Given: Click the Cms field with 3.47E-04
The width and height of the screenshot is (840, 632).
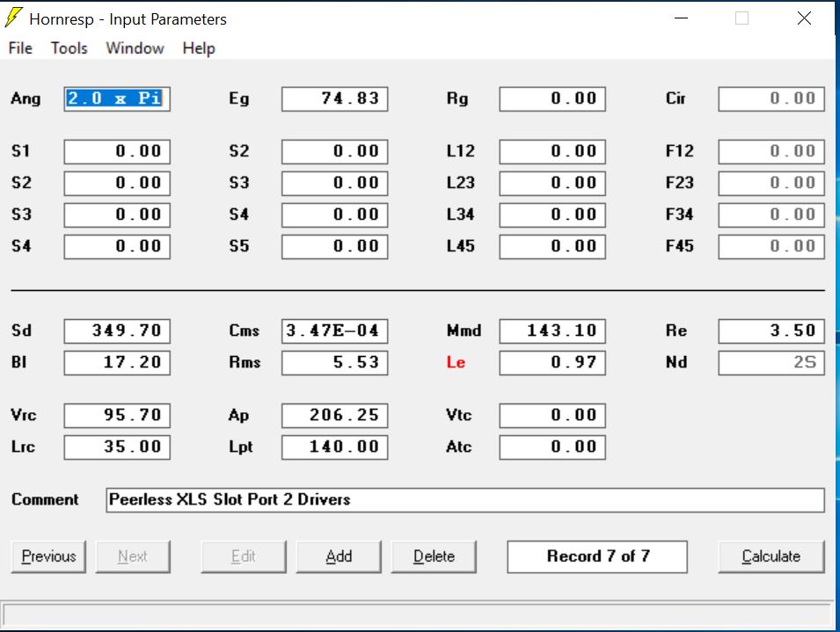Looking at the screenshot, I should 335,331.
